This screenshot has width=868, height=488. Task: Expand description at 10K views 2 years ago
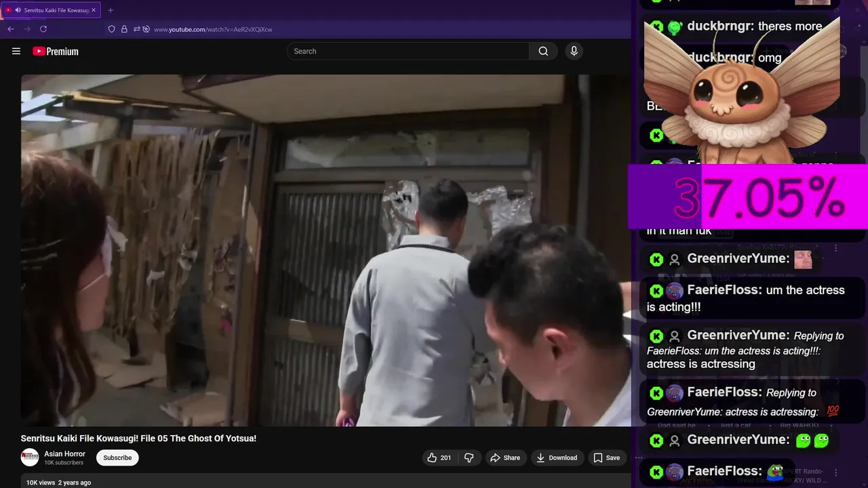58,483
